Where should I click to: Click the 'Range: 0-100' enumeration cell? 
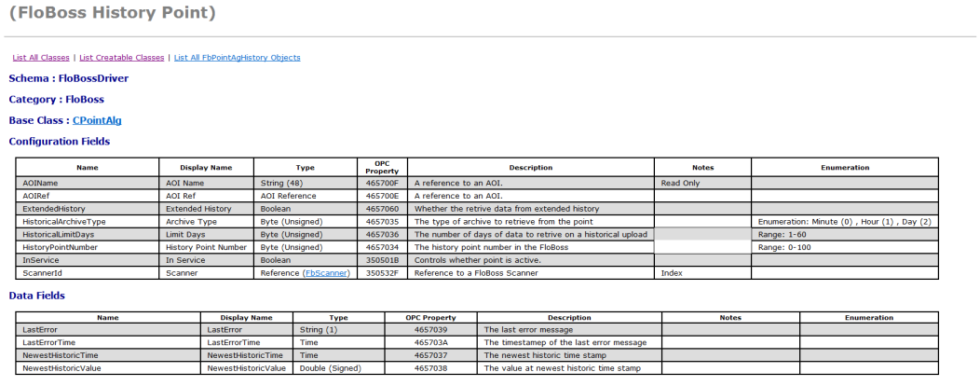845,247
